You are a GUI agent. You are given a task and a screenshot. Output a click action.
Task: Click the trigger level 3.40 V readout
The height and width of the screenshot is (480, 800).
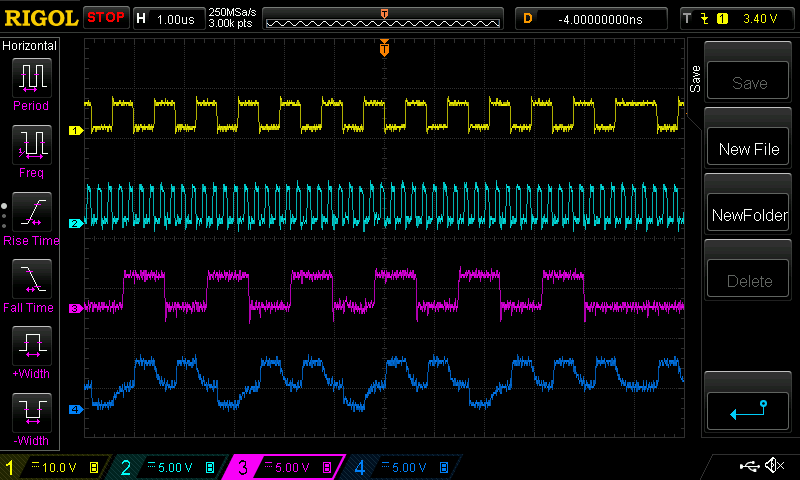click(x=760, y=19)
